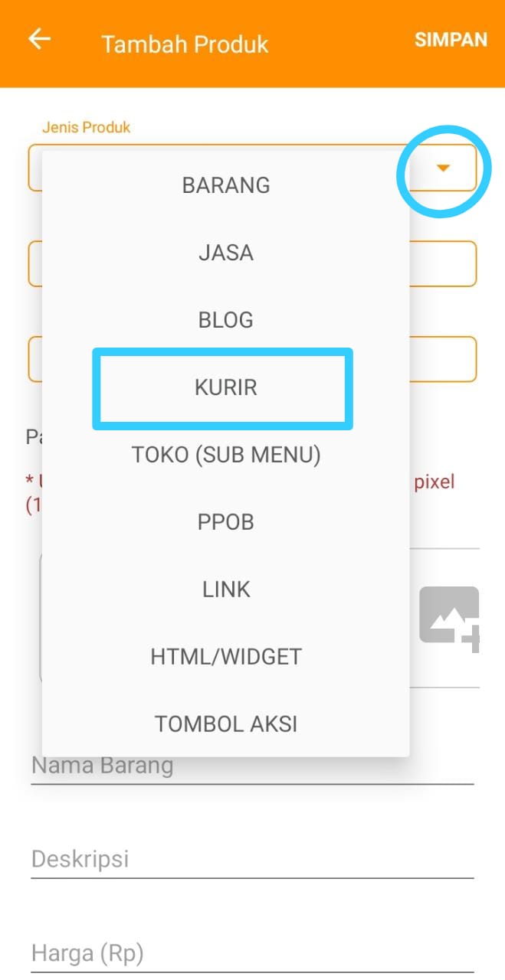The image size is (505, 980).
Task: Choose TOKO (SUB MENU) entry
Action: [x=226, y=455]
